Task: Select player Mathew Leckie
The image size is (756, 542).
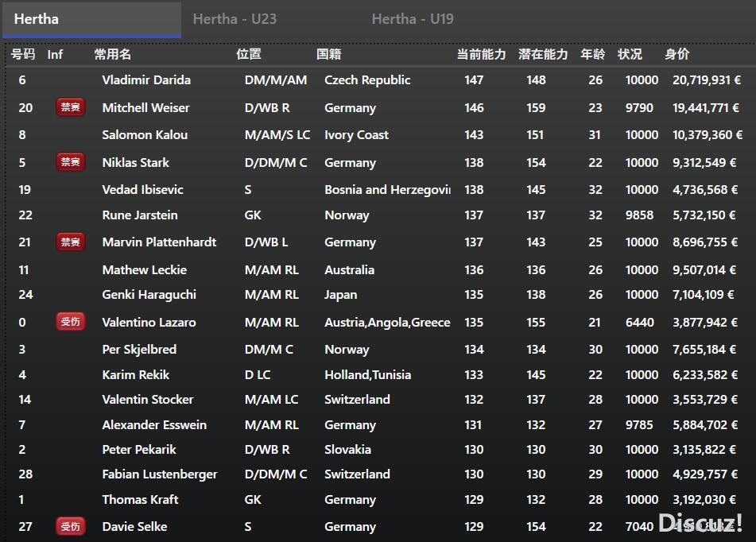Action: (144, 270)
